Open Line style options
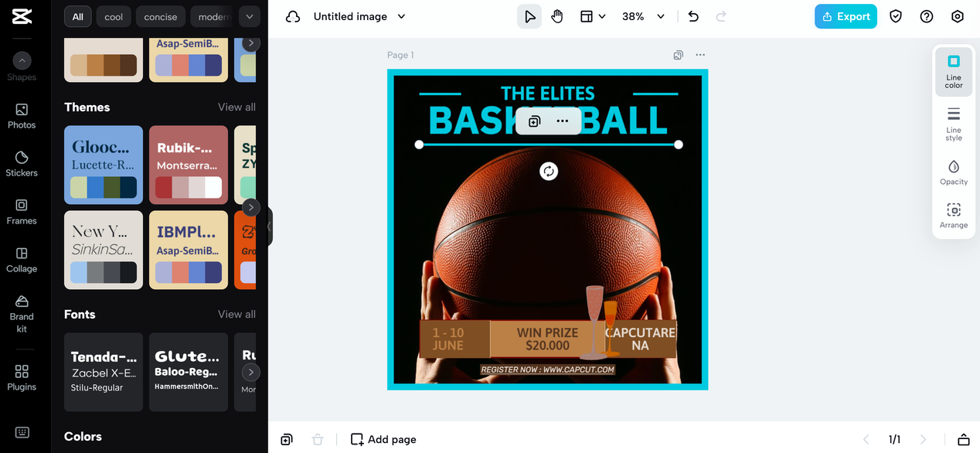980x453 pixels. [x=954, y=124]
